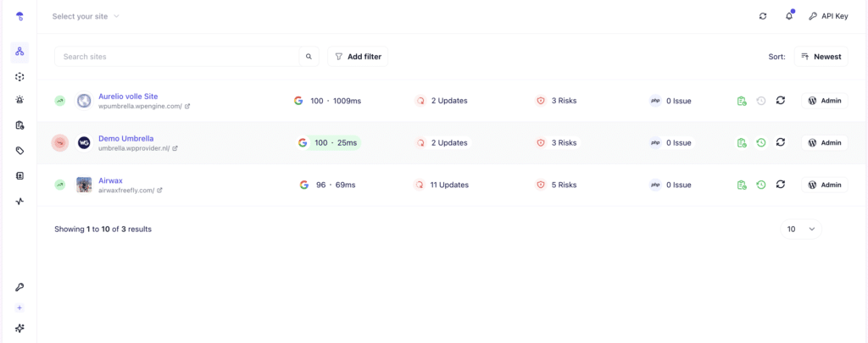This screenshot has height=343, width=868.
Task: Open the notifications bell in the header
Action: pos(789,16)
